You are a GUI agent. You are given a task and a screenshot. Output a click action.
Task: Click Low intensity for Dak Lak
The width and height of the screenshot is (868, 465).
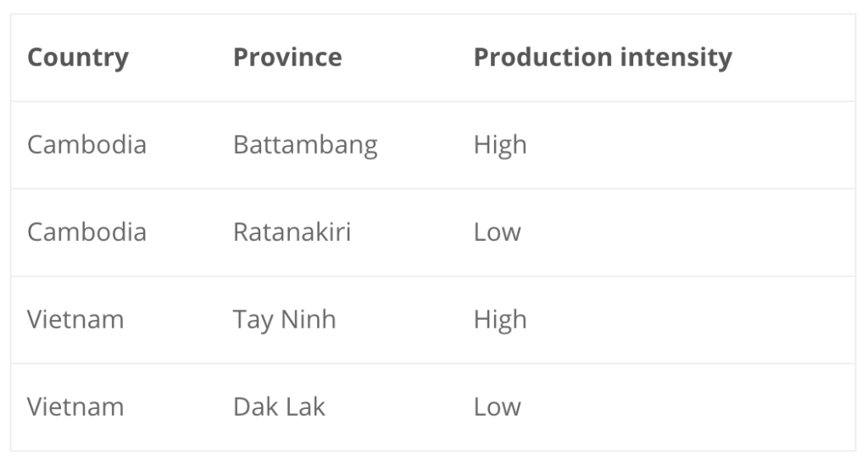[x=497, y=407]
